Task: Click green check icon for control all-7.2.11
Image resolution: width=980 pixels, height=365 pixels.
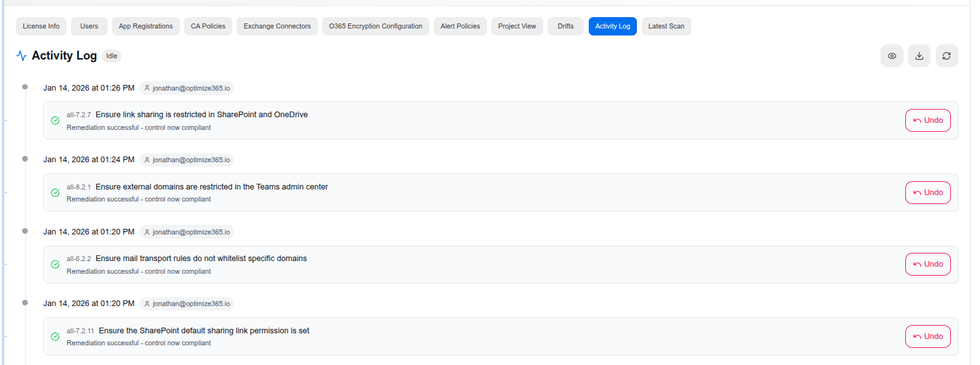Action: [55, 336]
